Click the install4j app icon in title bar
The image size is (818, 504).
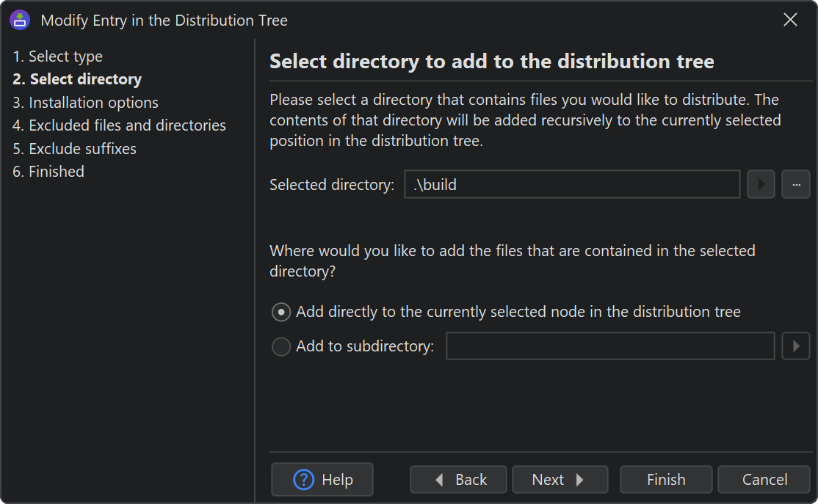tap(20, 20)
